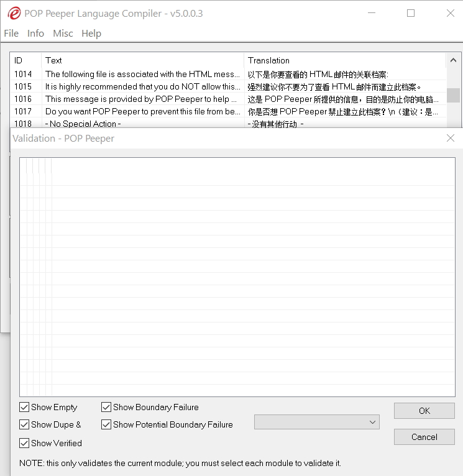Image resolution: width=463 pixels, height=476 pixels.
Task: Select row 1016 'This message is provided'
Action: pos(228,99)
